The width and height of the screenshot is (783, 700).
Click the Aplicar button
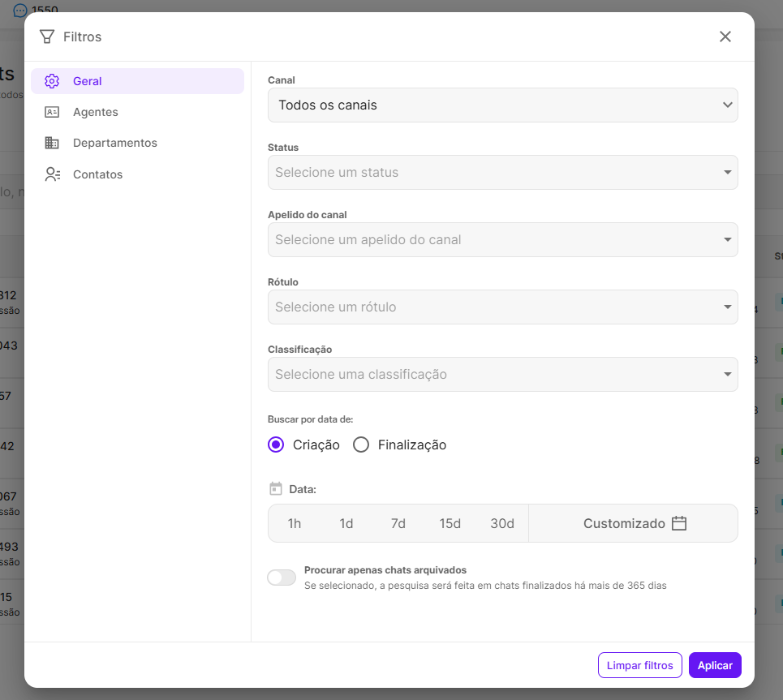point(714,665)
